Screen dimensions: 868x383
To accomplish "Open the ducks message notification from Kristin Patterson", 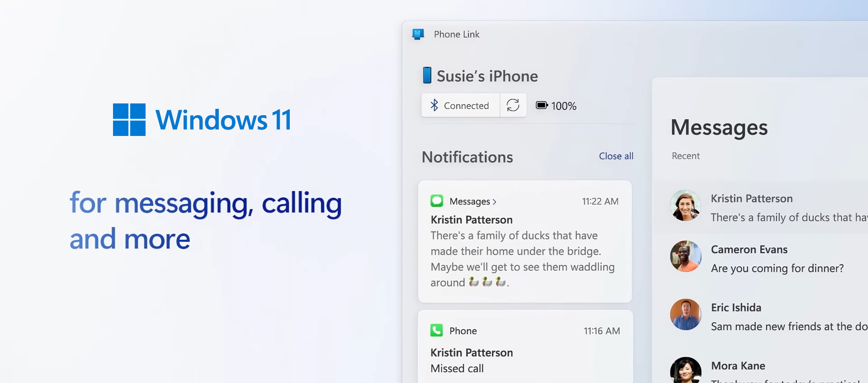I will point(525,242).
